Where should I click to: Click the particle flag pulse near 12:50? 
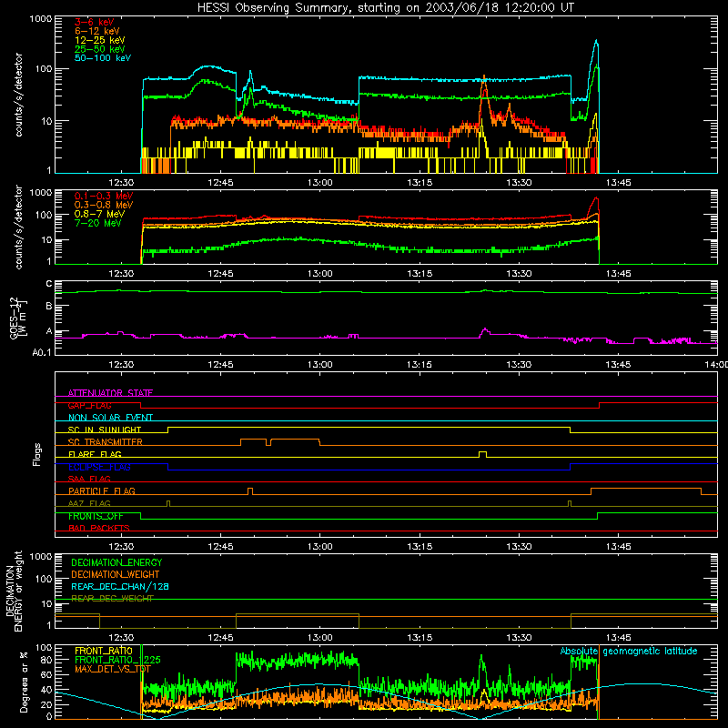250,491
